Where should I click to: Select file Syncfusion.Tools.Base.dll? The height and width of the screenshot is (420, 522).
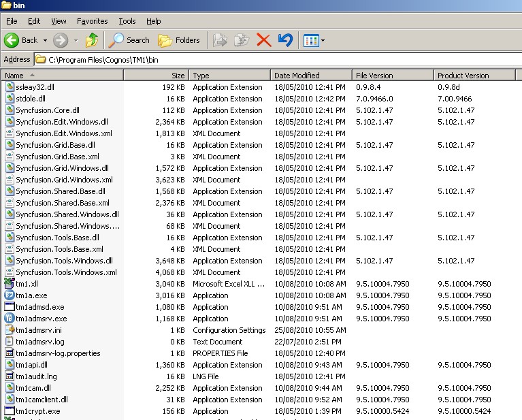click(58, 238)
